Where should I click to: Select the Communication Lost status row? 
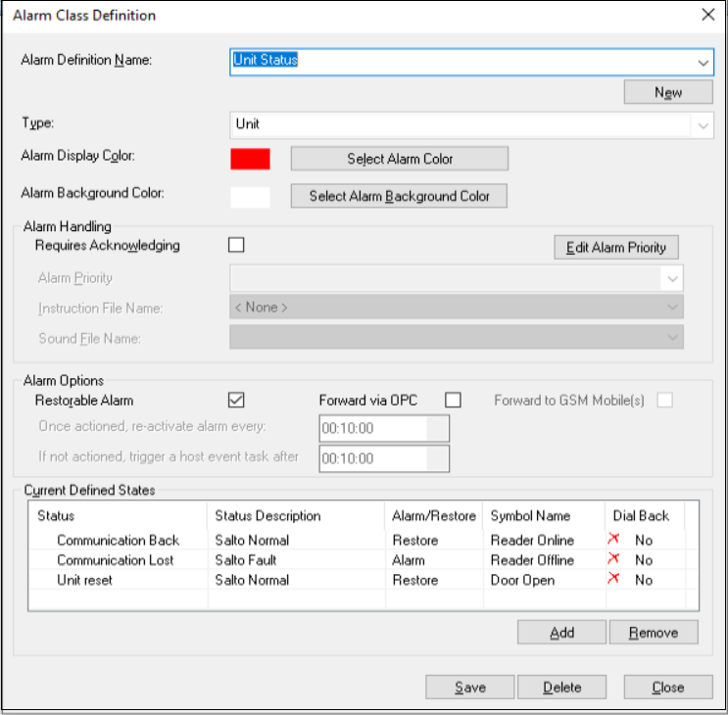[x=115, y=560]
